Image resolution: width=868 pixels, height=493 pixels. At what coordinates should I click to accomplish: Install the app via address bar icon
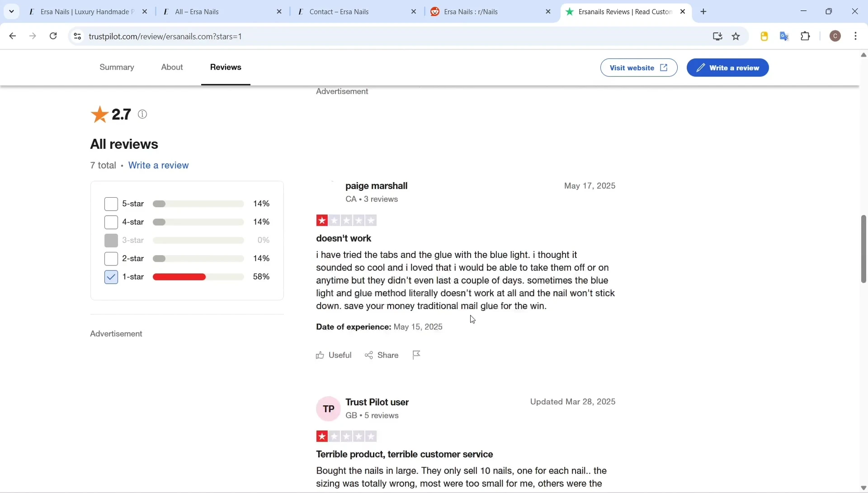pyautogui.click(x=717, y=36)
